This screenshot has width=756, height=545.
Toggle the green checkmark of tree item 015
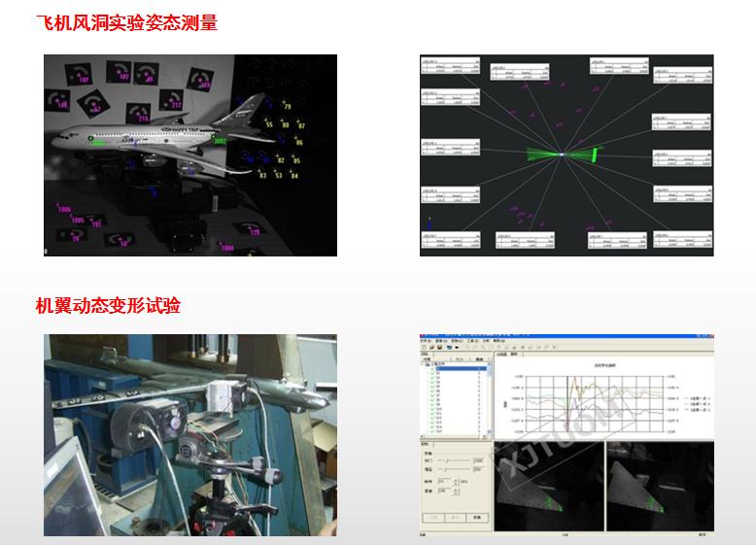pos(432,431)
